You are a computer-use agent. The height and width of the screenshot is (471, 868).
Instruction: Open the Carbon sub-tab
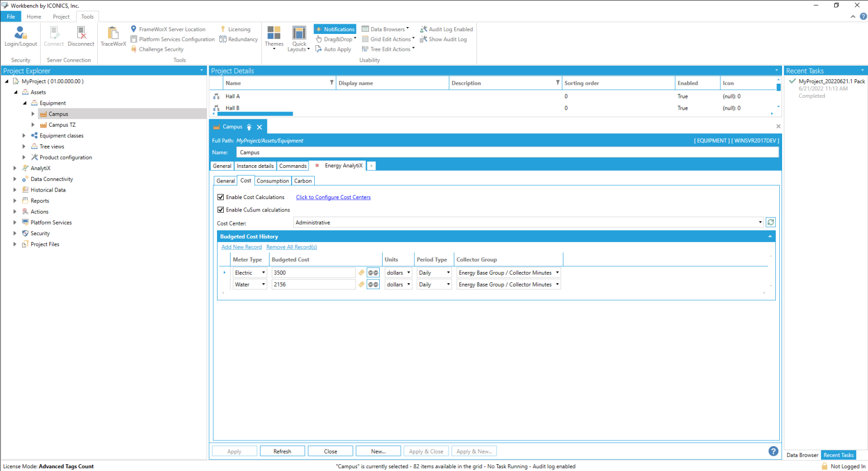303,181
